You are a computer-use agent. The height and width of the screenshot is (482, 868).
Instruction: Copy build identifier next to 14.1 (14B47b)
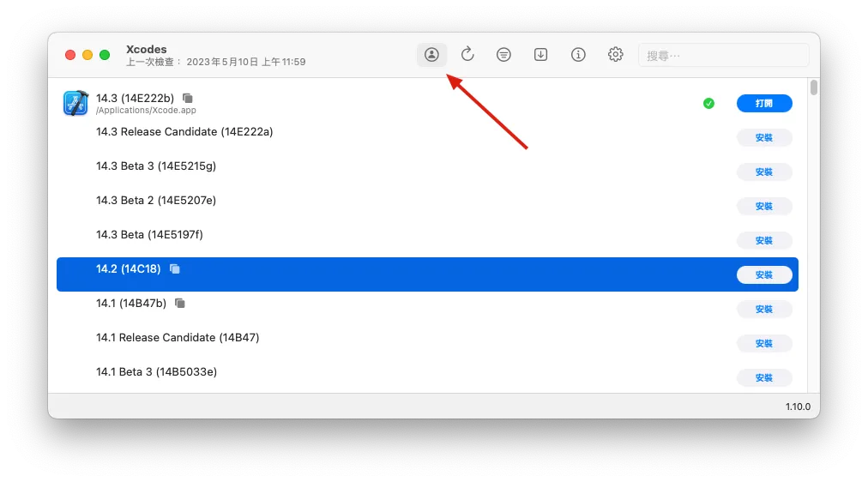click(180, 304)
